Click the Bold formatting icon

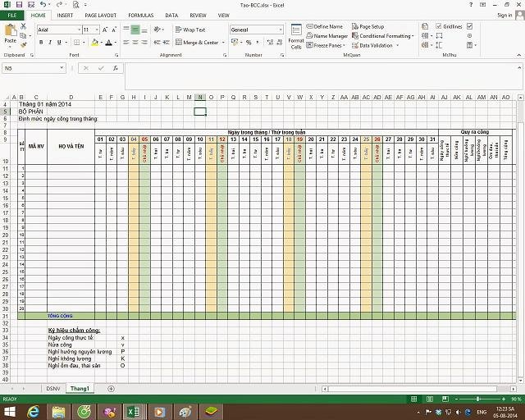coord(41,43)
